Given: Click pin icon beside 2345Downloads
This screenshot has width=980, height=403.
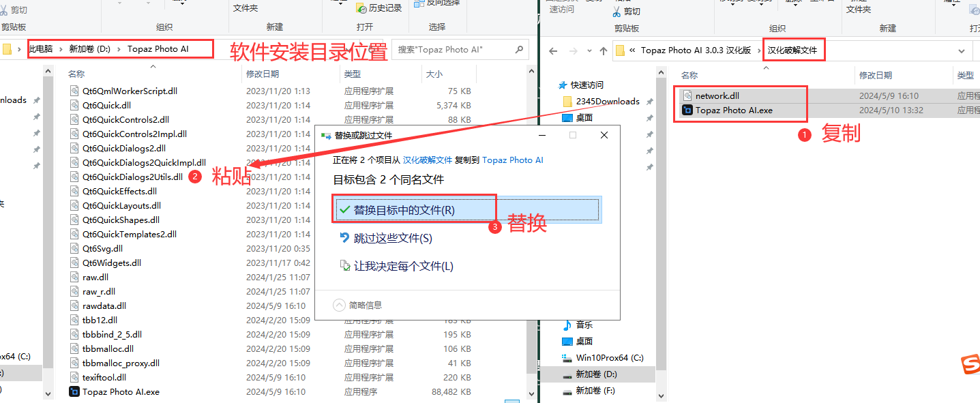Looking at the screenshot, I should tap(649, 102).
